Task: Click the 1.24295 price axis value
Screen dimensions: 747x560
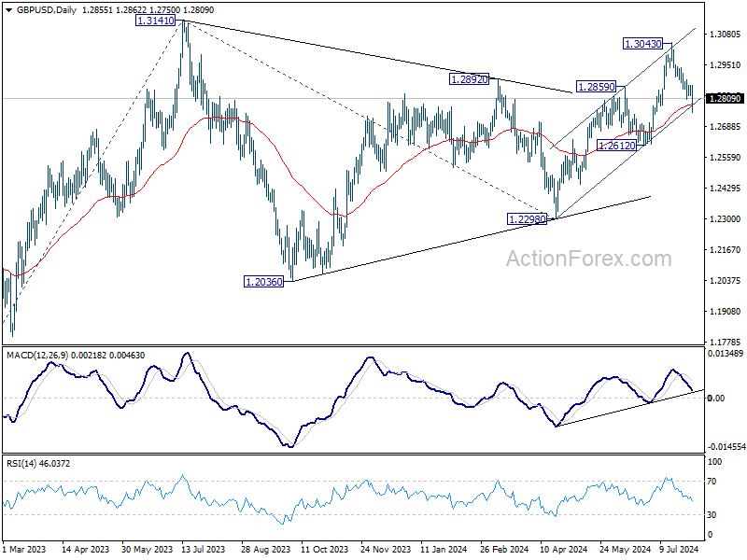Action: pyautogui.click(x=725, y=189)
